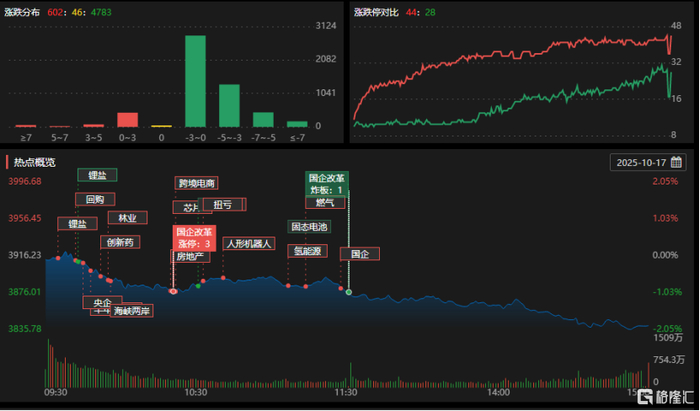The height and width of the screenshot is (411, 700).
Task: Click the 3835.78 price axis label
Action: coord(25,328)
